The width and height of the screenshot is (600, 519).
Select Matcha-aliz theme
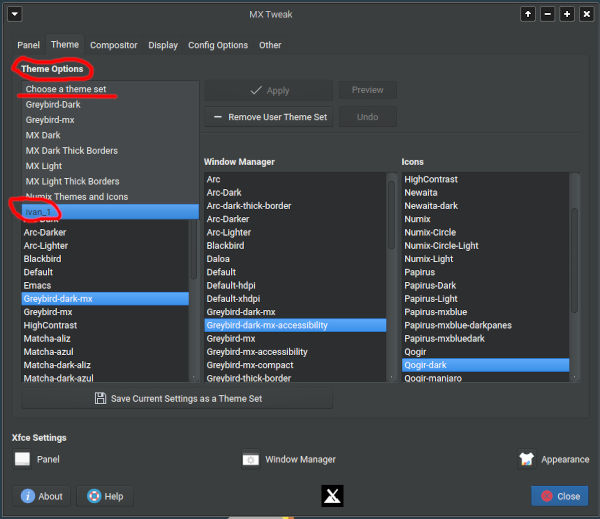pos(105,338)
